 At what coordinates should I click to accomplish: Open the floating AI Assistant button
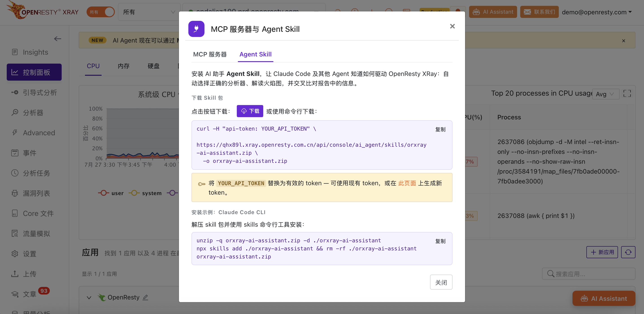click(604, 298)
